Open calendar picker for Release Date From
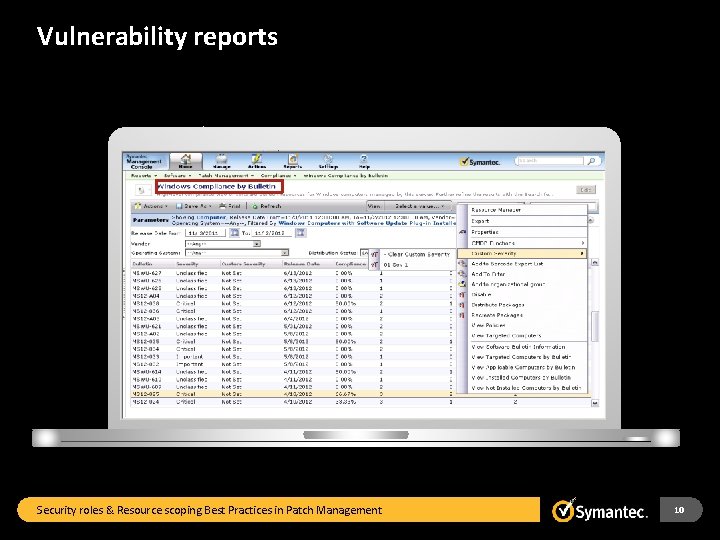The width and height of the screenshot is (720, 540). coord(235,233)
